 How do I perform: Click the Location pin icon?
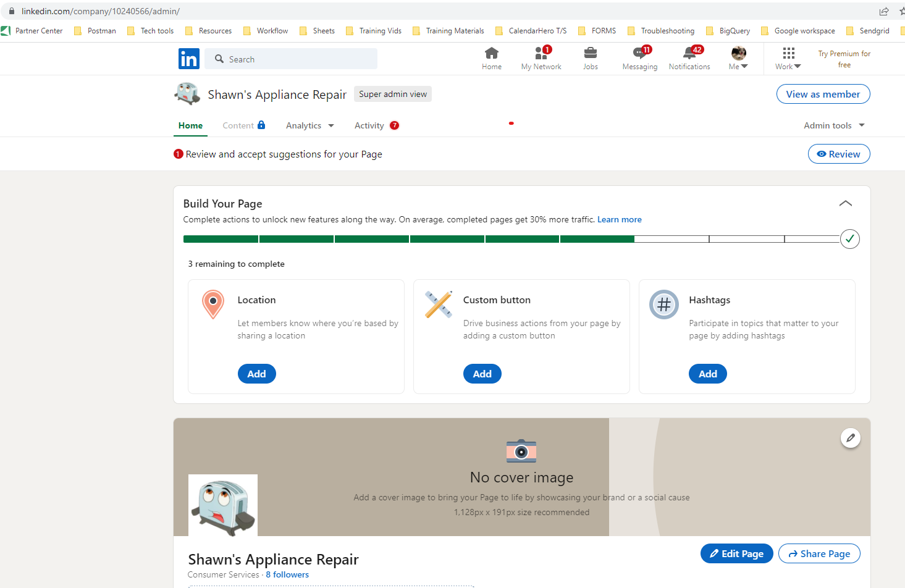213,304
